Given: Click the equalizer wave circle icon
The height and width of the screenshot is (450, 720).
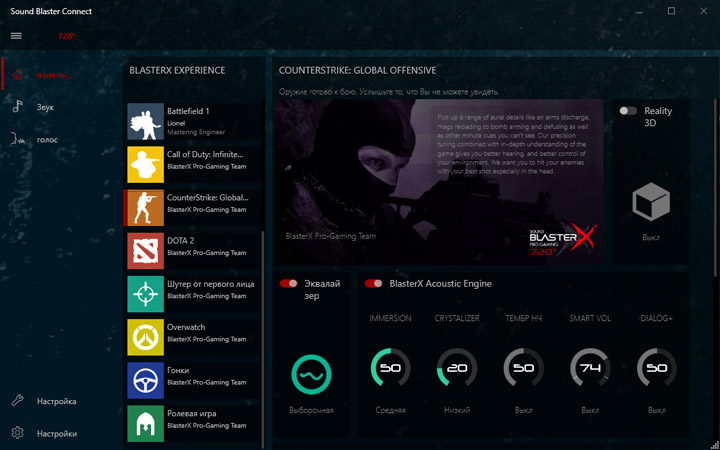Looking at the screenshot, I should 311,374.
